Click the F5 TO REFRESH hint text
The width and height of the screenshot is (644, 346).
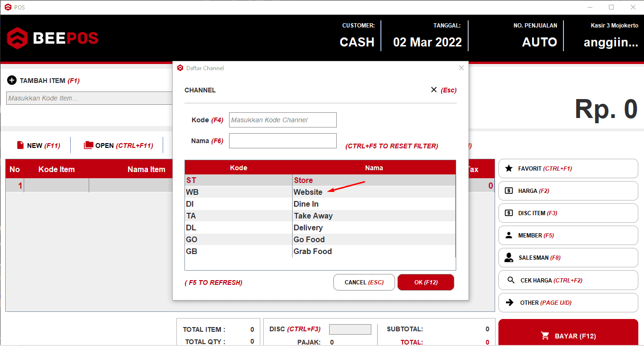point(213,282)
